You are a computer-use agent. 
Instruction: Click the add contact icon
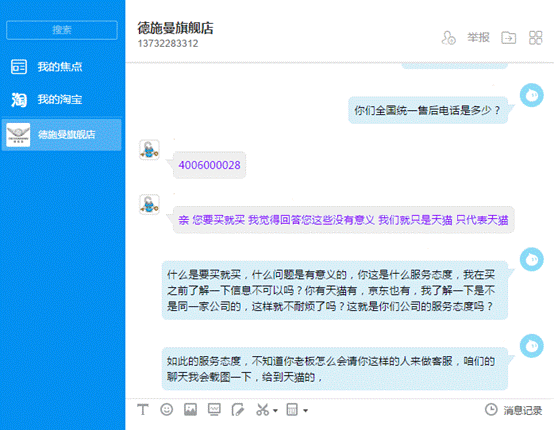click(448, 38)
